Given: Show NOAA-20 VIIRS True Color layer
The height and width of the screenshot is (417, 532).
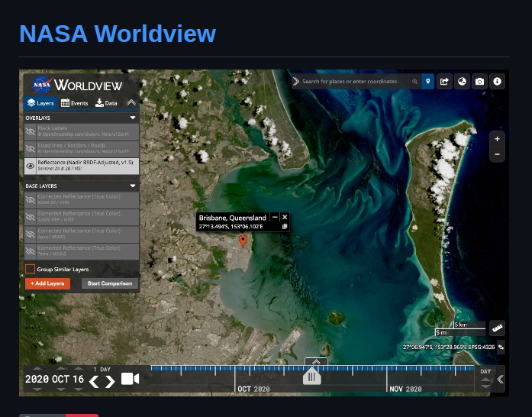Looking at the screenshot, I should tap(31, 200).
